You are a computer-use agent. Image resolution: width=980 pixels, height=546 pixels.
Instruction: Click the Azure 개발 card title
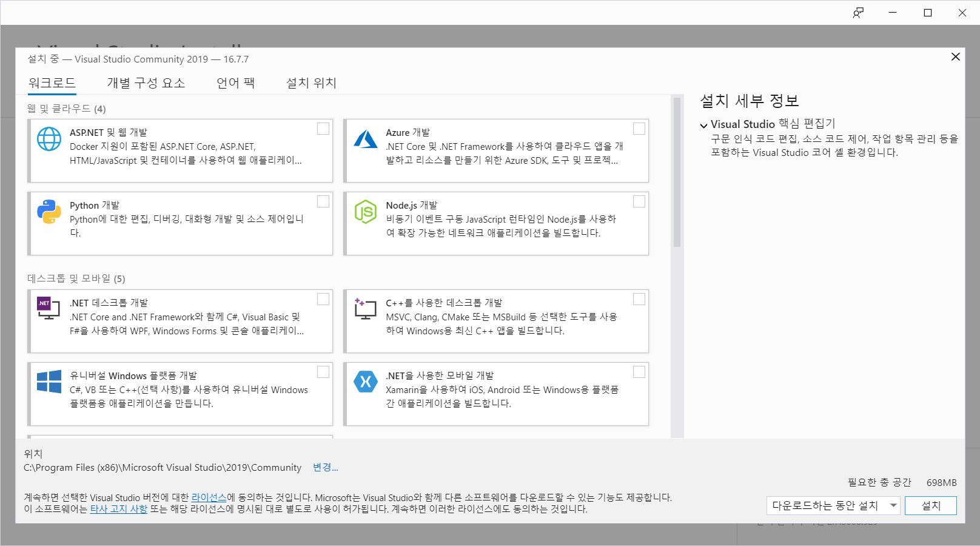(408, 132)
